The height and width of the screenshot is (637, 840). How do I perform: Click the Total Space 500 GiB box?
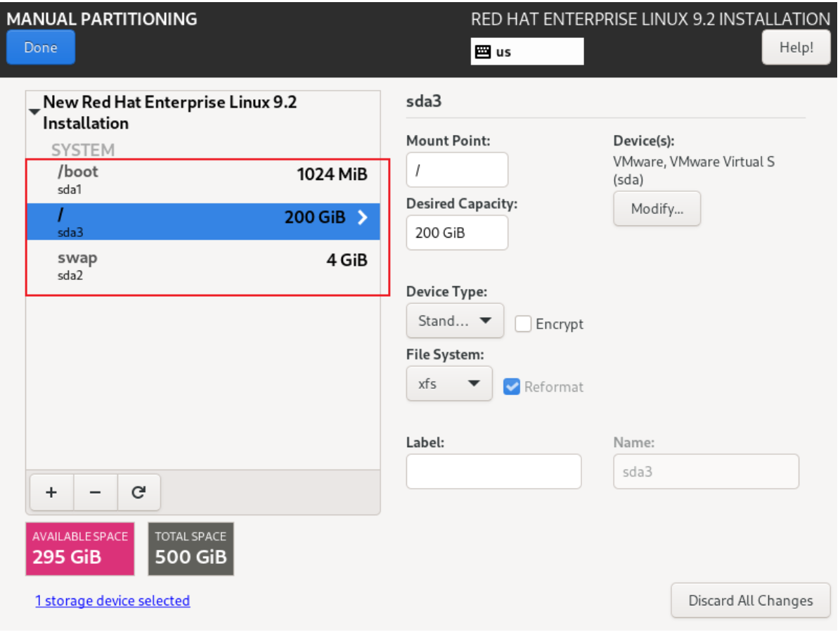click(x=190, y=550)
